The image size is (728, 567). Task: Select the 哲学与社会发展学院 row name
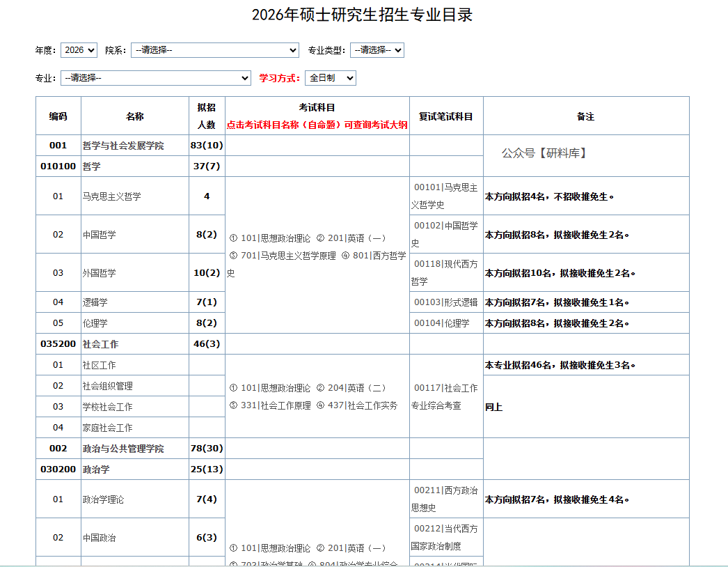pyautogui.click(x=123, y=146)
